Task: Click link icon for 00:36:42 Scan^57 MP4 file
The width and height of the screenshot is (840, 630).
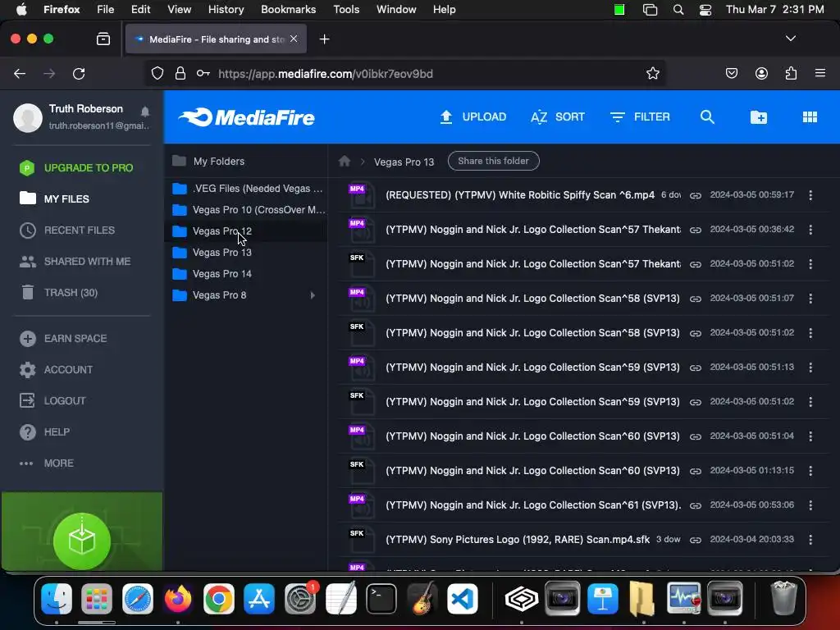Action: (x=696, y=230)
